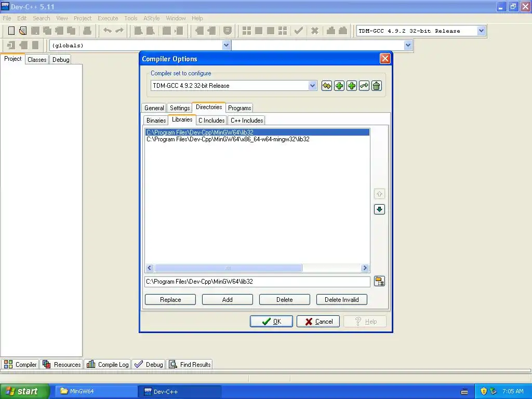Open the Windows start menu
The height and width of the screenshot is (399, 532).
25,391
